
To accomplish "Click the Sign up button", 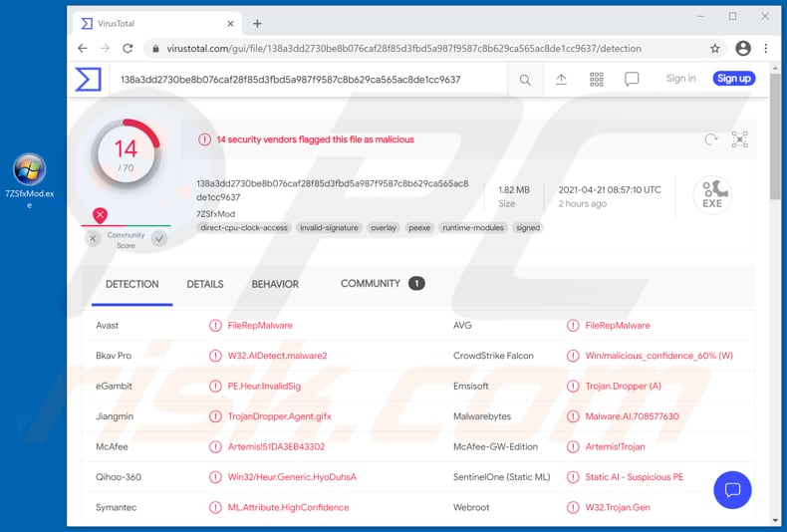I will coord(734,79).
